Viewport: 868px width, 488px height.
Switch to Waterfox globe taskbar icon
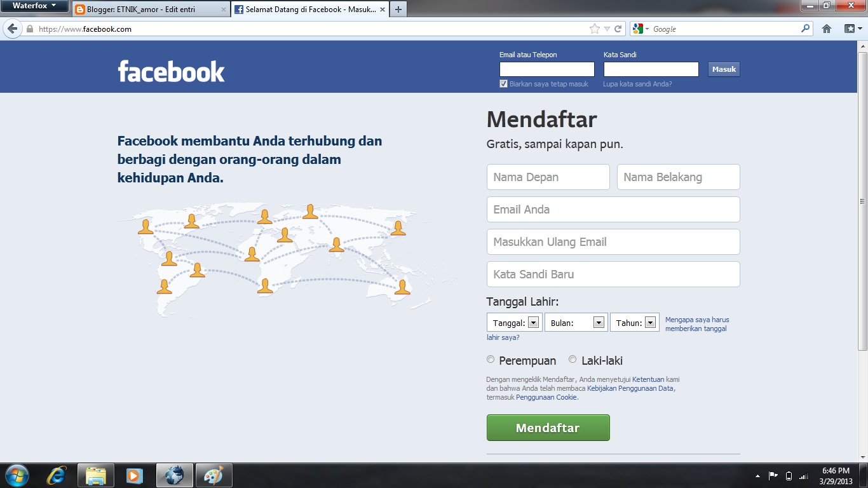(174, 475)
